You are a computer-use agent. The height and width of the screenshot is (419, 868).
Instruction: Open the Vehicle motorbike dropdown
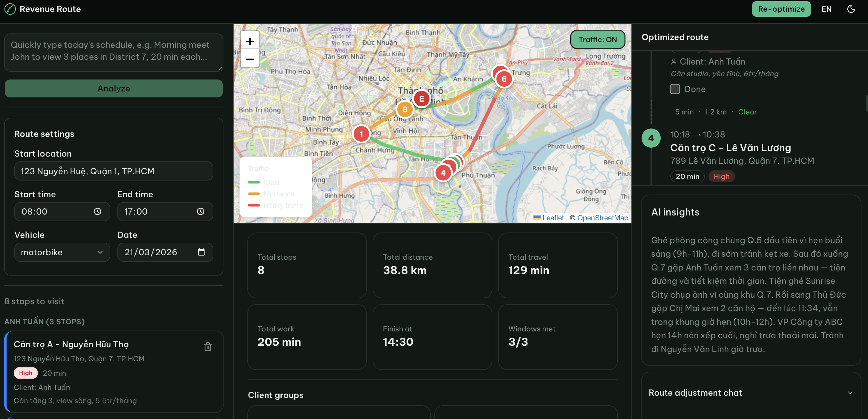[62, 252]
